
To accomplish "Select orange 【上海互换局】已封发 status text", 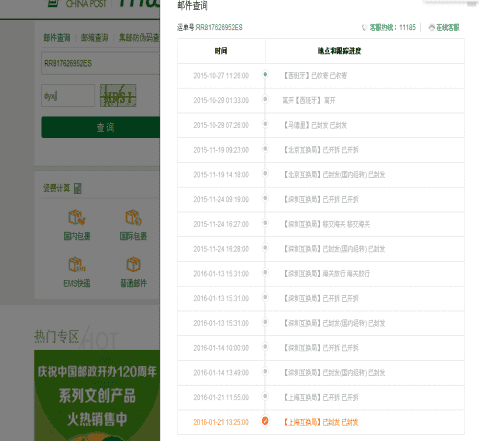I will pyautogui.click(x=320, y=422).
